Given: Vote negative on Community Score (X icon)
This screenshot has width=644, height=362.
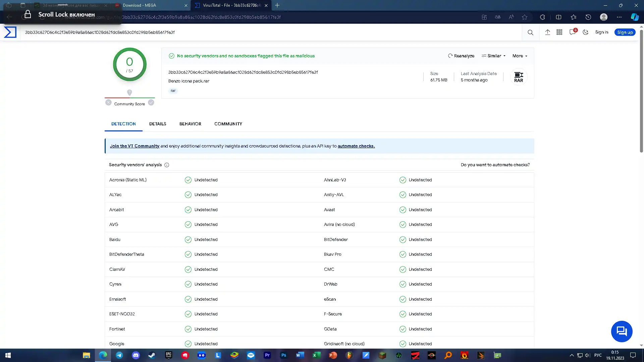Looking at the screenshot, I should 108,103.
